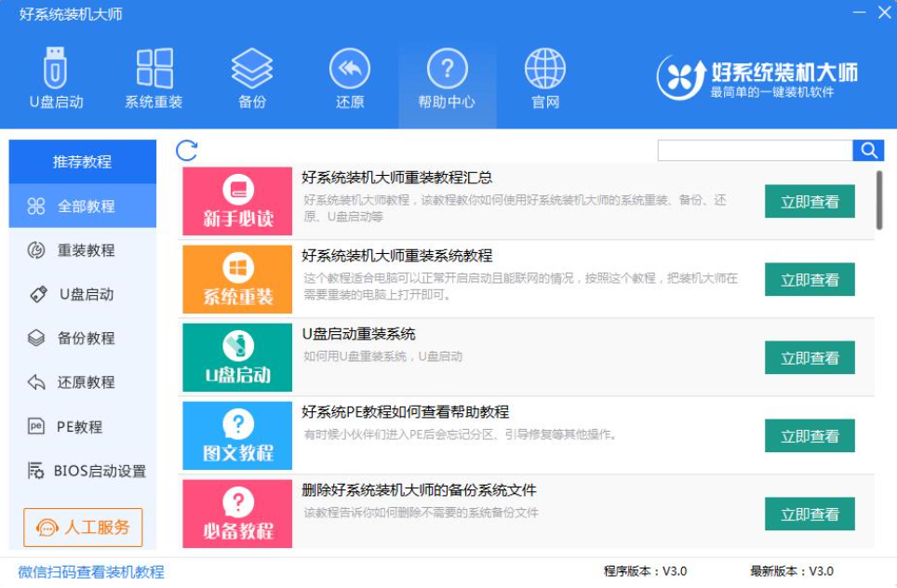Visit the 官网 globe icon

click(x=543, y=79)
